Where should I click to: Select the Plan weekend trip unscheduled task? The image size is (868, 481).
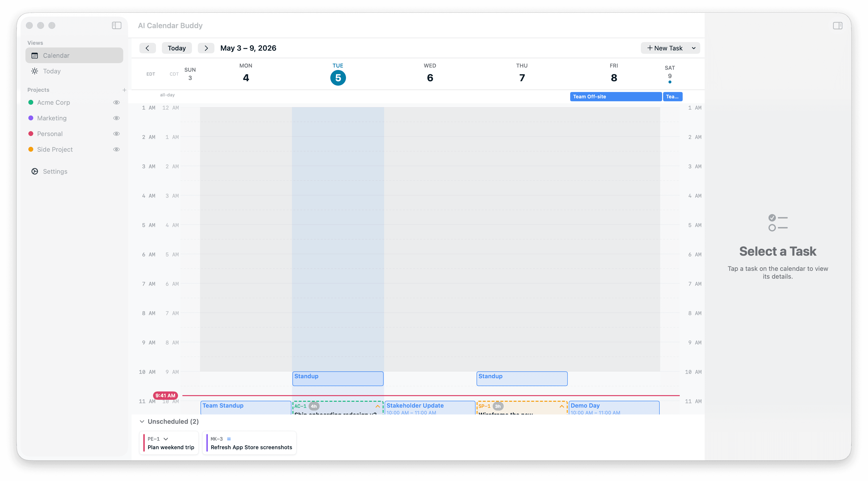click(169, 443)
